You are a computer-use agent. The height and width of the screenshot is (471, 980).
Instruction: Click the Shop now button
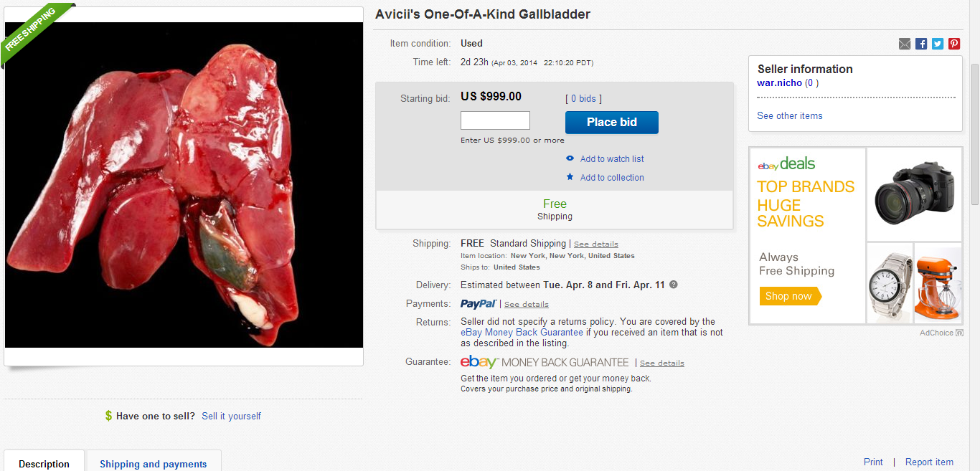[789, 296]
